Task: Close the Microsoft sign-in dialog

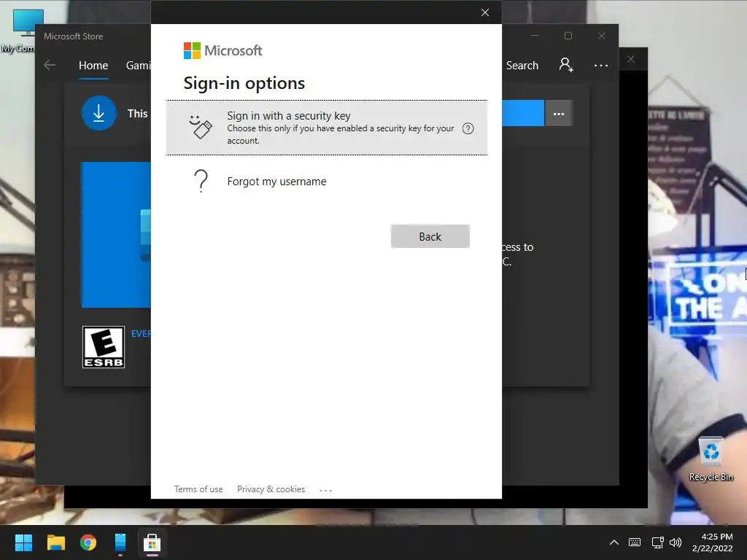Action: pyautogui.click(x=485, y=12)
